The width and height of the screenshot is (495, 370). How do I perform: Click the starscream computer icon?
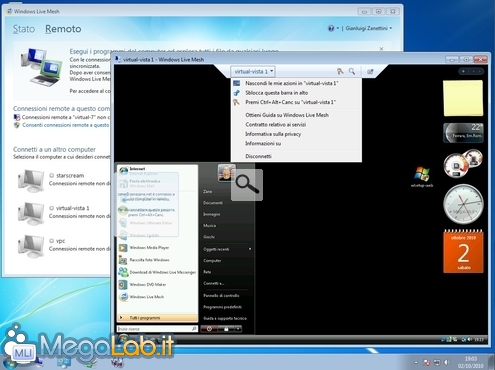[x=31, y=181]
